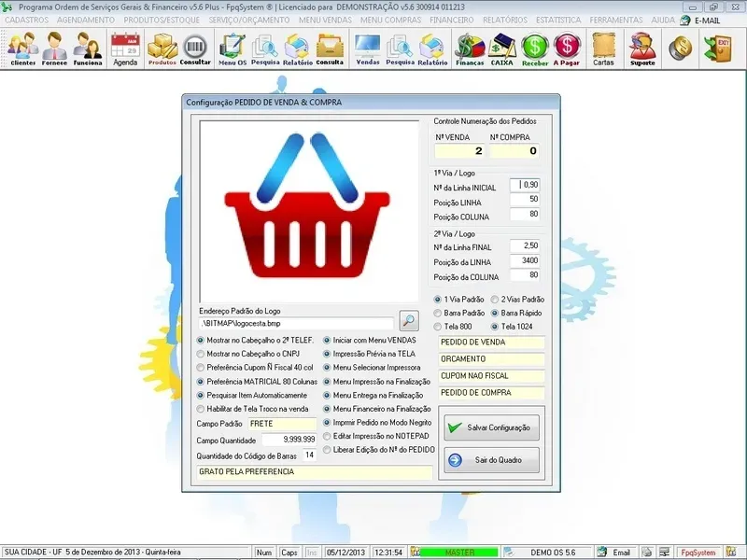Click the Cartas scroll icon
The image size is (747, 560).
tap(603, 49)
